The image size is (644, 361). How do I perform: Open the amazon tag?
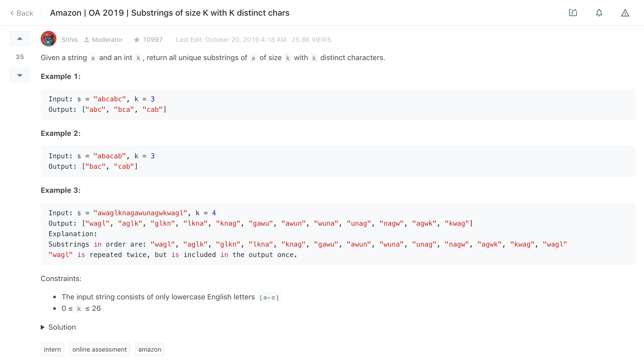pos(150,350)
